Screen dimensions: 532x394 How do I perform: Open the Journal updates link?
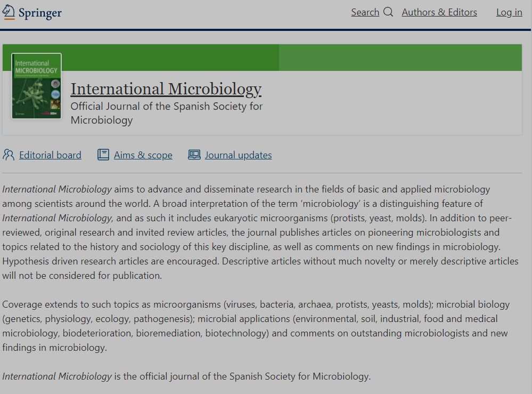click(x=238, y=155)
